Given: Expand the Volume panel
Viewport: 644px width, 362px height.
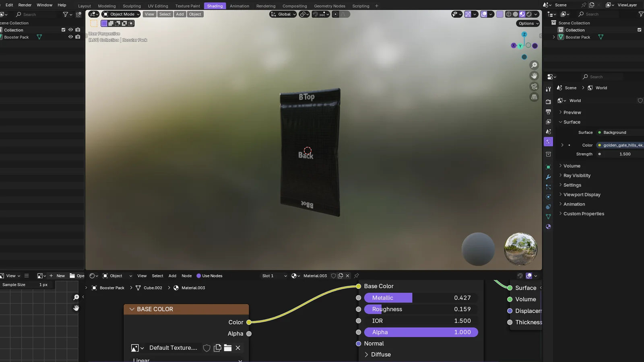Looking at the screenshot, I should 572,166.
